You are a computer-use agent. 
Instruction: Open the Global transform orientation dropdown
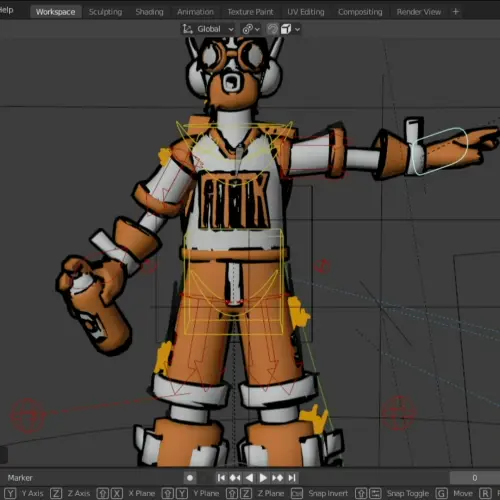[208, 29]
